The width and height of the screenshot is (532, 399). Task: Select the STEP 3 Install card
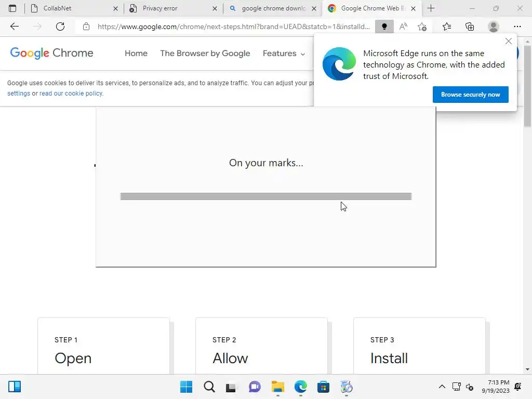(x=419, y=346)
